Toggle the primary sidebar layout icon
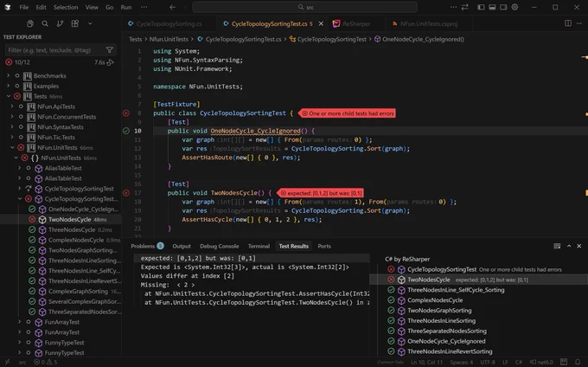The width and height of the screenshot is (588, 367). click(x=481, y=7)
